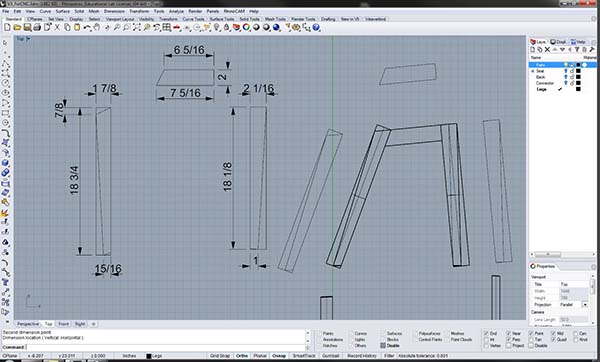The height and width of the screenshot is (362, 600).
Task: Select the Pan hand tool
Action: [97, 28]
